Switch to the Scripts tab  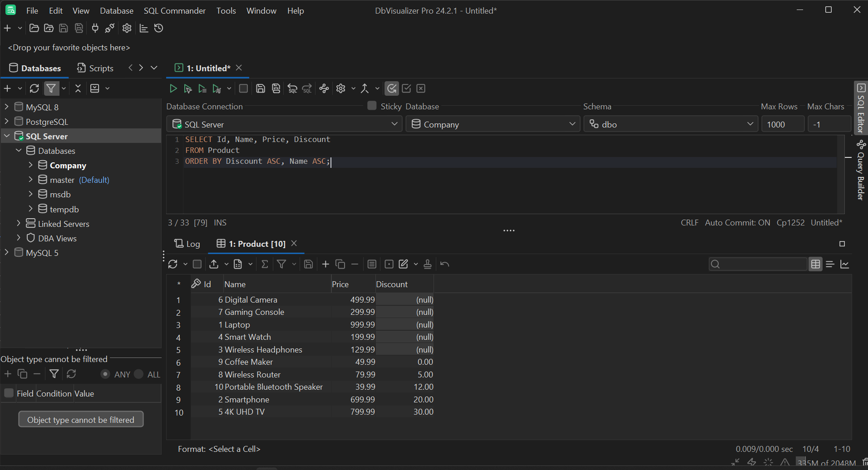(95, 68)
